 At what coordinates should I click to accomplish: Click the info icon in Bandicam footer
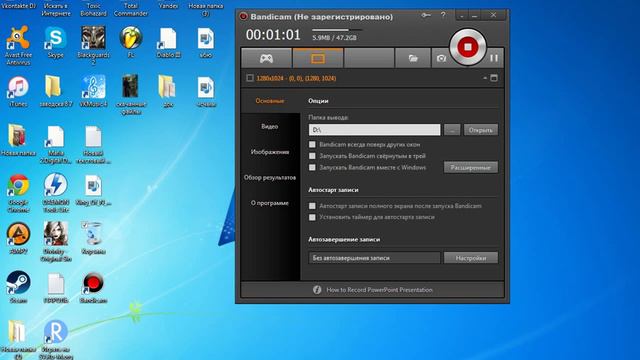click(x=317, y=290)
